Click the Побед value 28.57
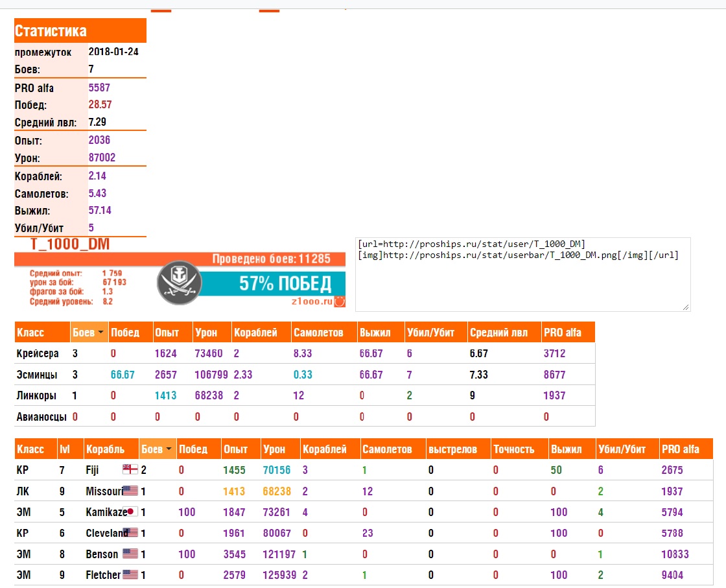 [100, 104]
